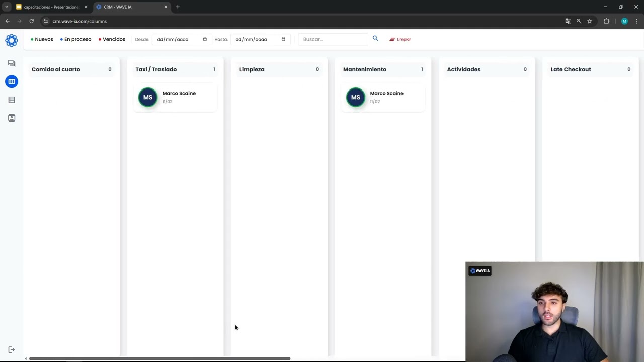The width and height of the screenshot is (644, 362).
Task: Bookmark this page with the star
Action: [x=590, y=21]
